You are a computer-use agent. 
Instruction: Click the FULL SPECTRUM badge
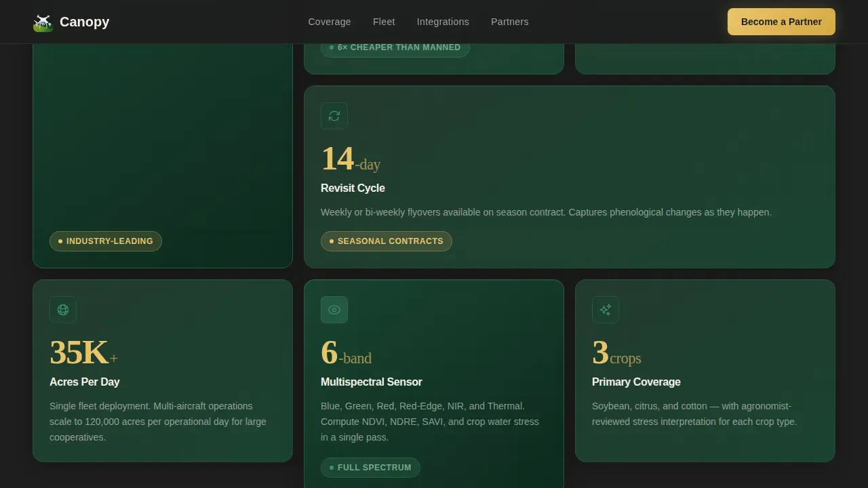pyautogui.click(x=370, y=468)
